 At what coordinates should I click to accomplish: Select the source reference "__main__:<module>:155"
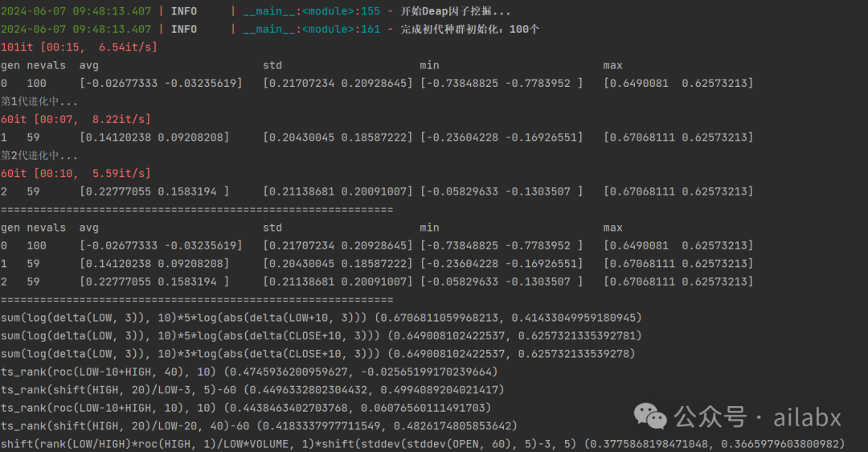pyautogui.click(x=312, y=11)
